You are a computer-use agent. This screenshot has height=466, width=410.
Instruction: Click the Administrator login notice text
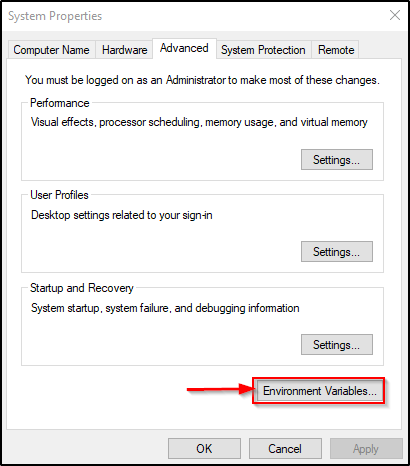(202, 80)
